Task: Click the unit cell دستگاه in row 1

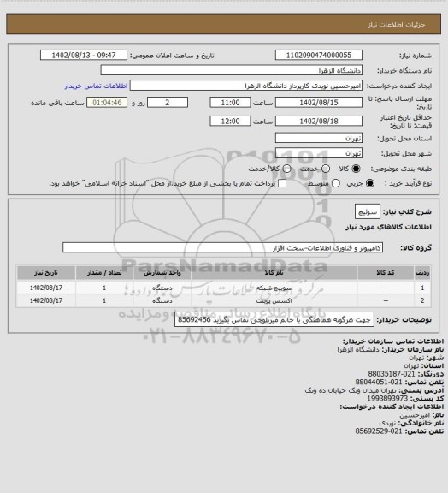Action: click(x=162, y=288)
